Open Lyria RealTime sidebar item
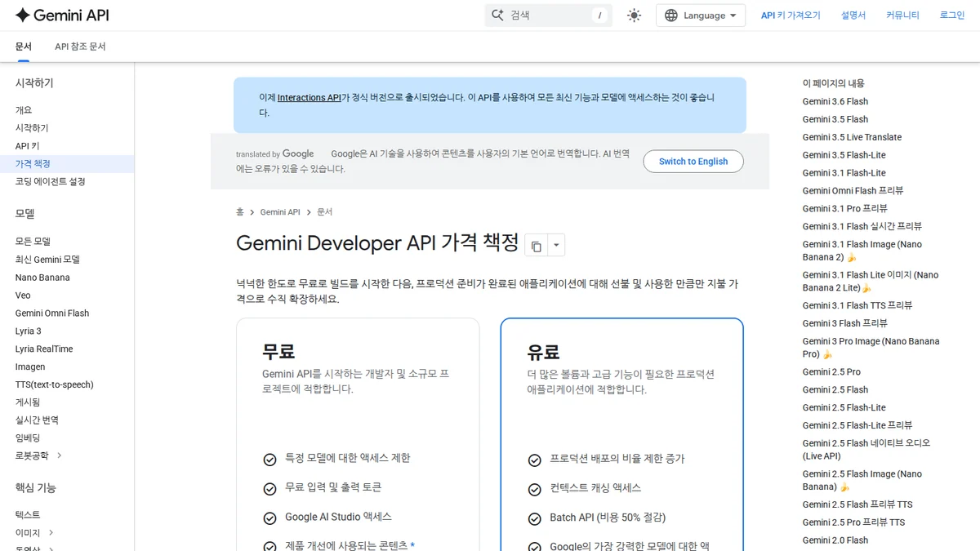The width and height of the screenshot is (980, 551). [44, 349]
